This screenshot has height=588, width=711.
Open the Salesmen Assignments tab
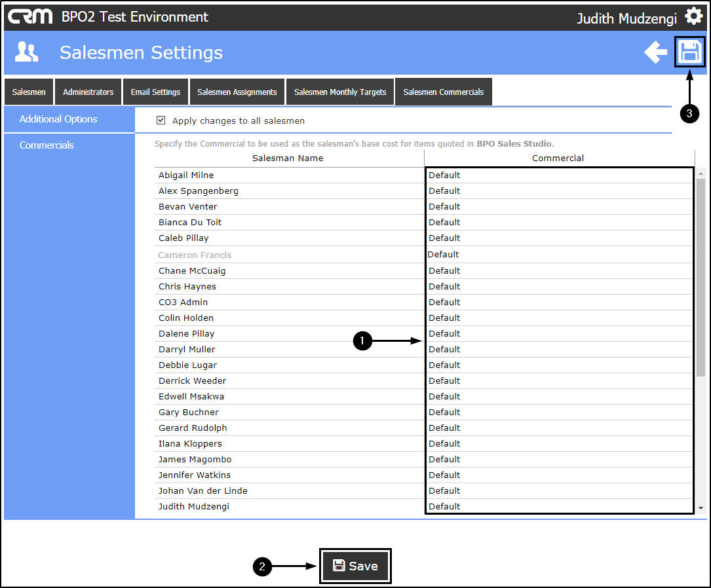click(237, 92)
